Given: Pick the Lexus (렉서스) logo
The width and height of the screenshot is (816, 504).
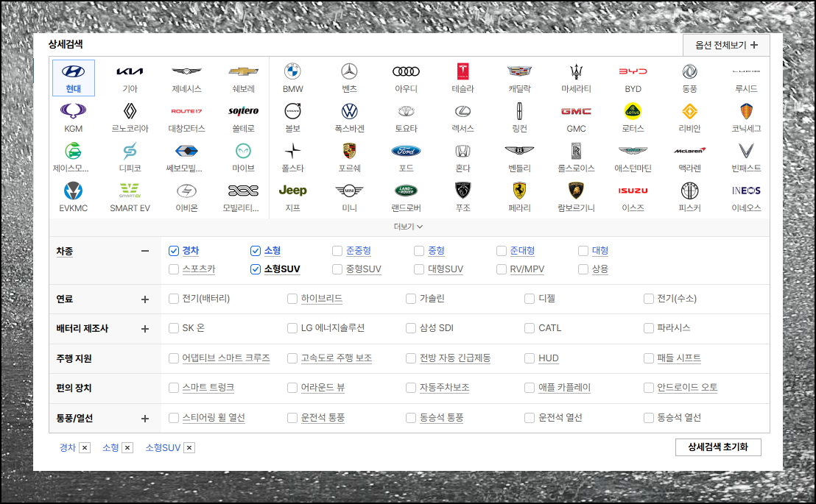Looking at the screenshot, I should (x=462, y=111).
